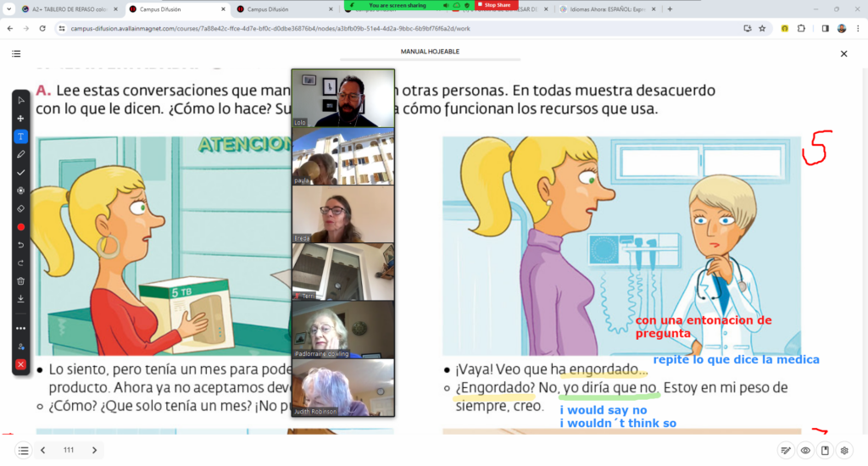Open the book viewer settings gear

(844, 451)
